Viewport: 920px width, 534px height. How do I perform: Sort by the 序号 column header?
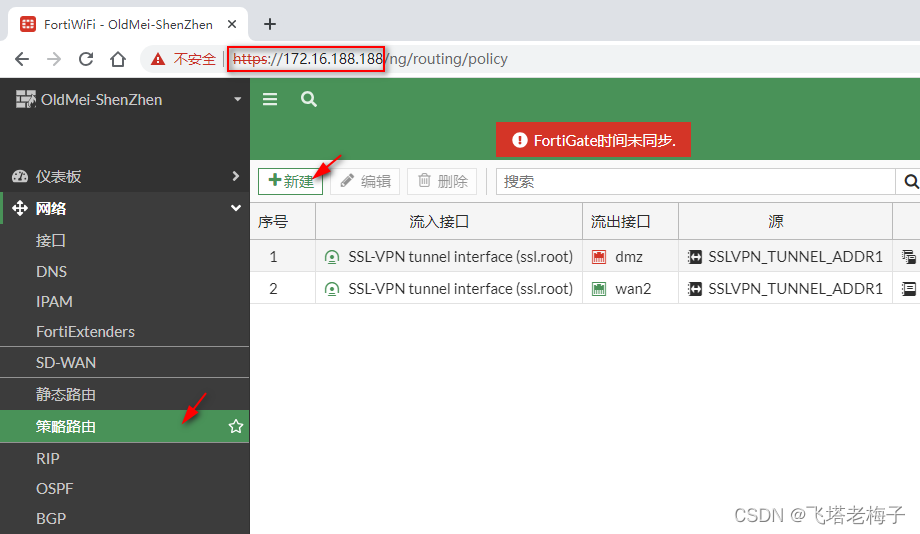coord(283,222)
